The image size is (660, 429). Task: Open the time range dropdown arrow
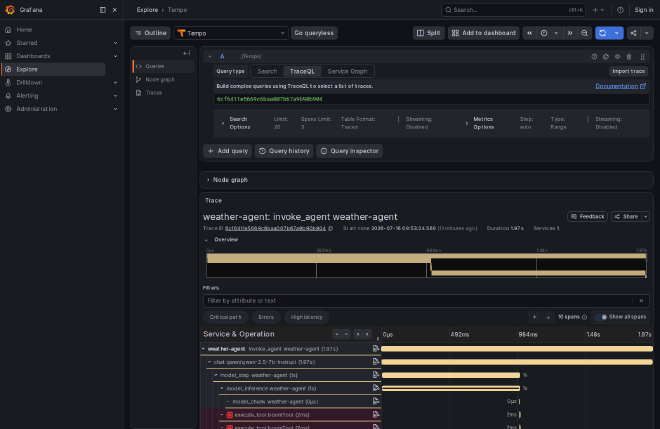click(x=556, y=33)
